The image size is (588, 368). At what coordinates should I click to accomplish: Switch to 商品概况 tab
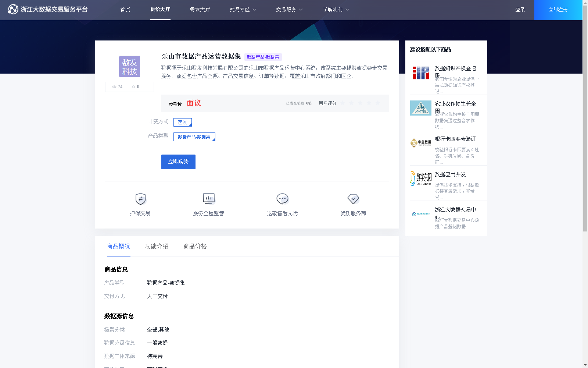tap(119, 246)
